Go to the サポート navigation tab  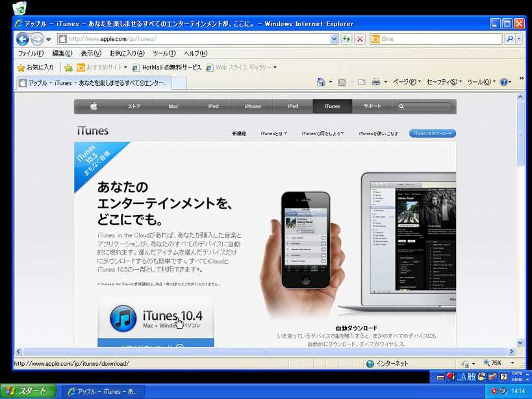point(372,106)
